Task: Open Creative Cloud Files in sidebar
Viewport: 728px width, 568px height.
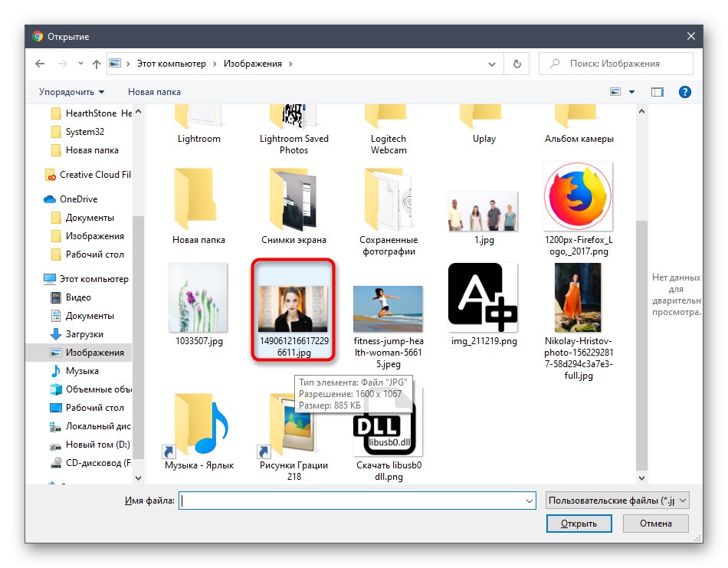Action: click(88, 175)
